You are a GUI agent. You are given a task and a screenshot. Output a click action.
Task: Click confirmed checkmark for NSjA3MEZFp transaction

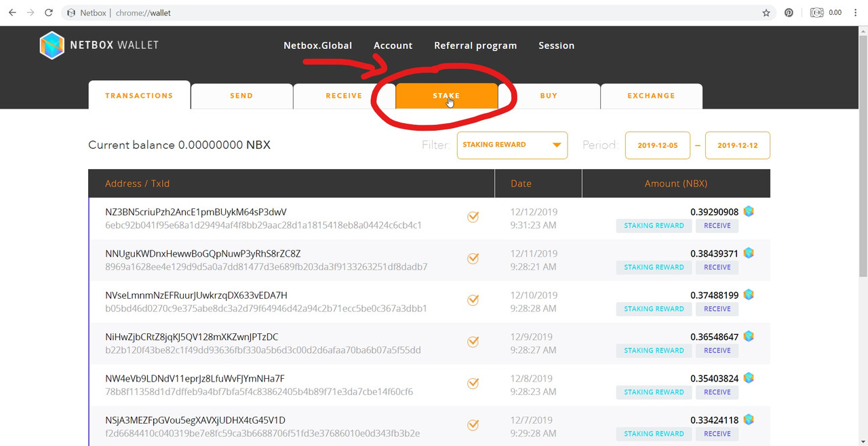pyautogui.click(x=473, y=426)
